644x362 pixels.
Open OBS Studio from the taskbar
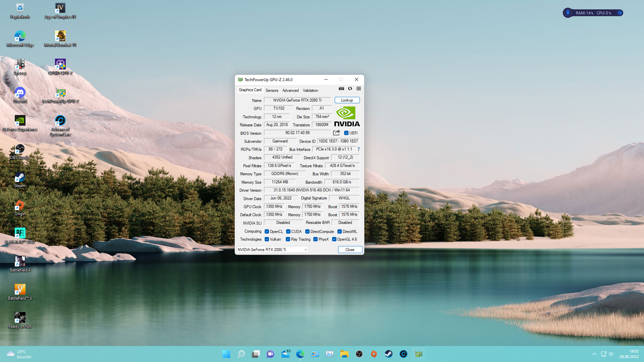pos(359,354)
